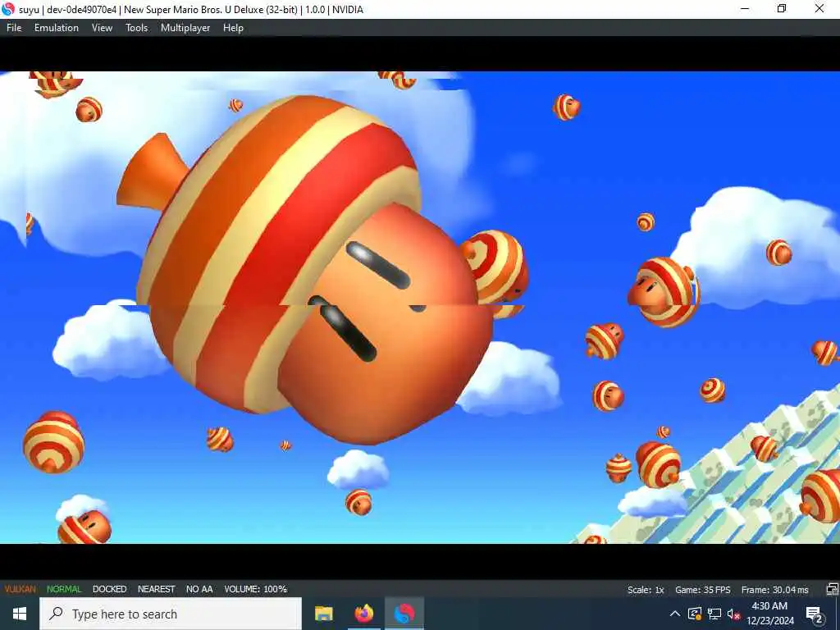Click the security alert tray icon
The width and height of the screenshot is (840, 630).
[x=694, y=614]
